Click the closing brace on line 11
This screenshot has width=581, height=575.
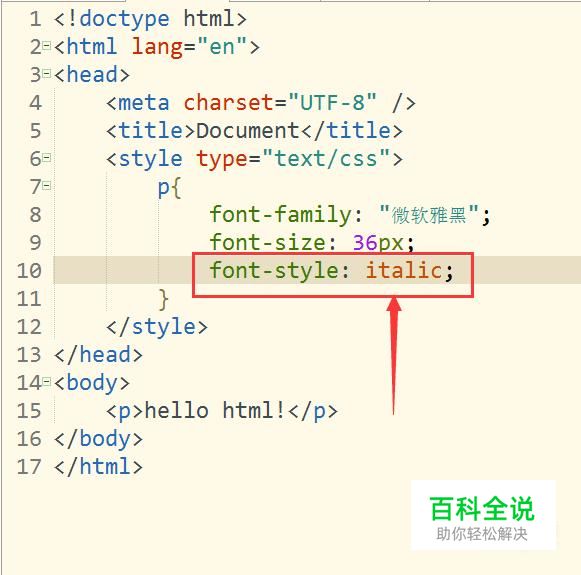pos(163,299)
